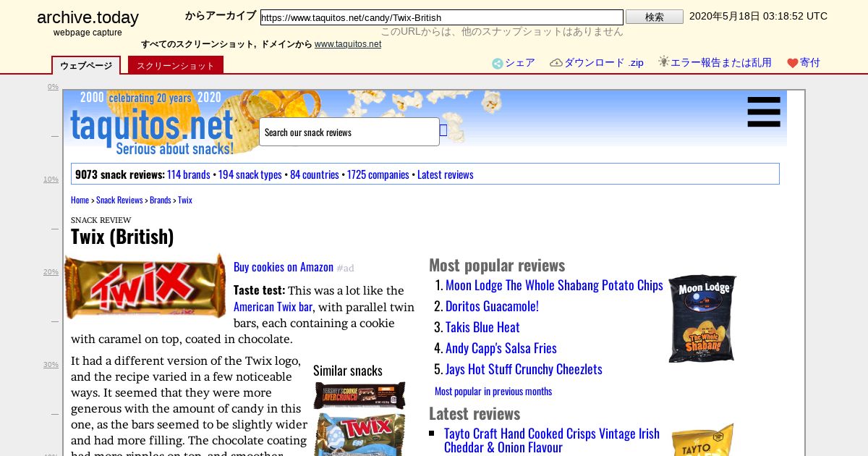Click the "Similar snacks" heading
868x456 pixels.
pyautogui.click(x=348, y=371)
